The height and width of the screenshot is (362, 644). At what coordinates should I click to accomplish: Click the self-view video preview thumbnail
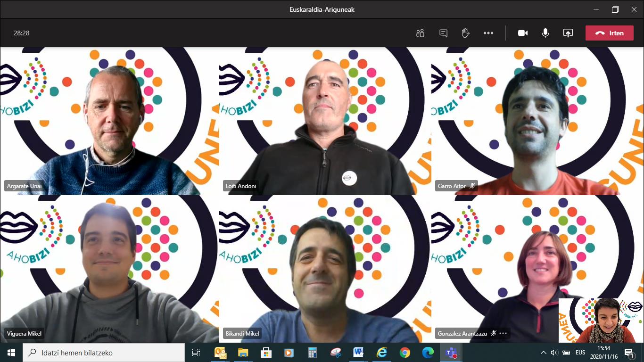click(x=601, y=321)
